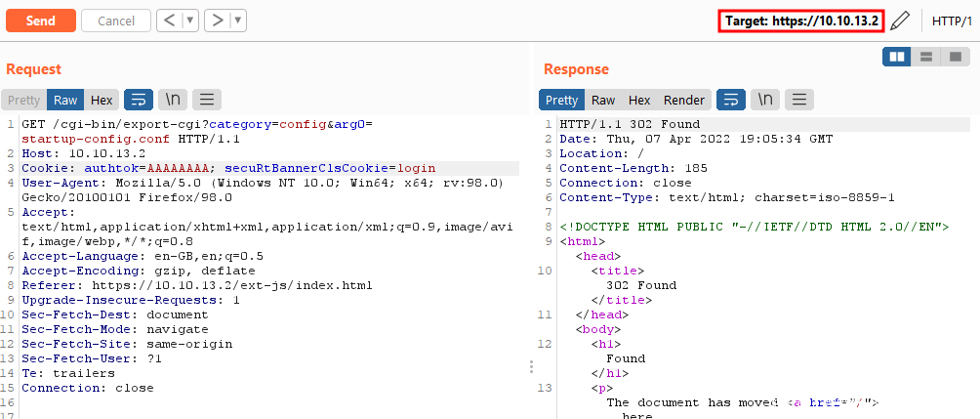
Task: Open the Render tab in Response panel
Action: (683, 100)
